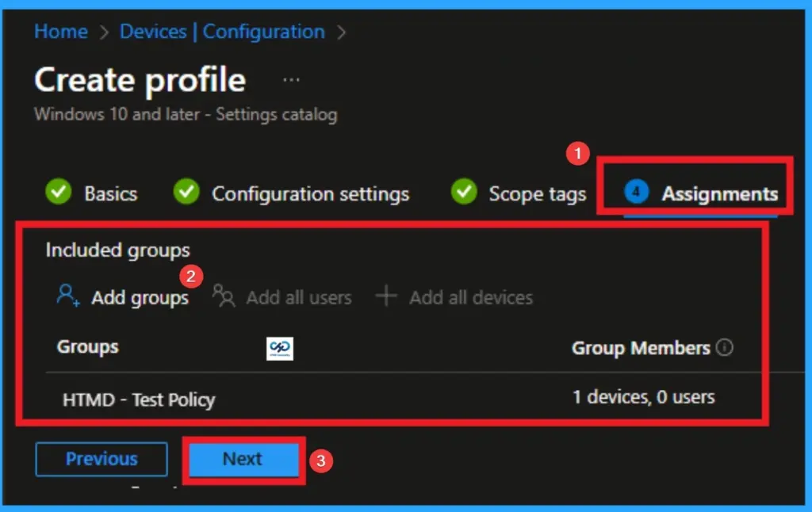Open the Home breadcrumb link
812x512 pixels.
[x=60, y=32]
